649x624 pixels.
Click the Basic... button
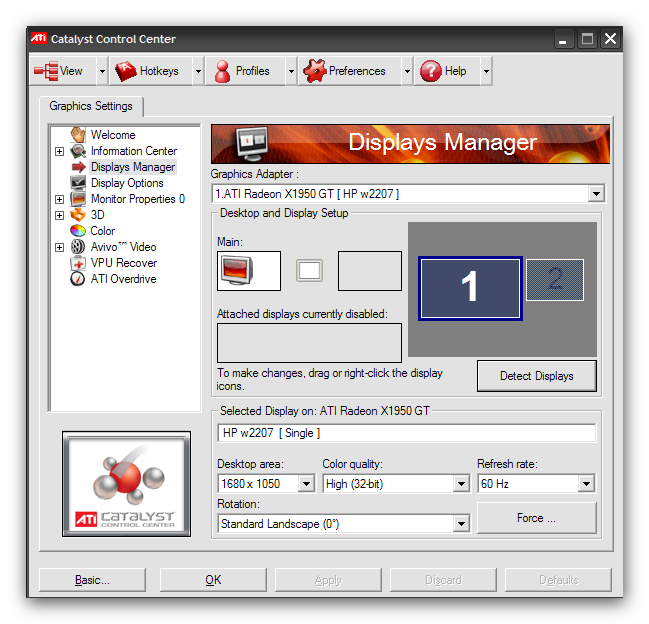92,580
